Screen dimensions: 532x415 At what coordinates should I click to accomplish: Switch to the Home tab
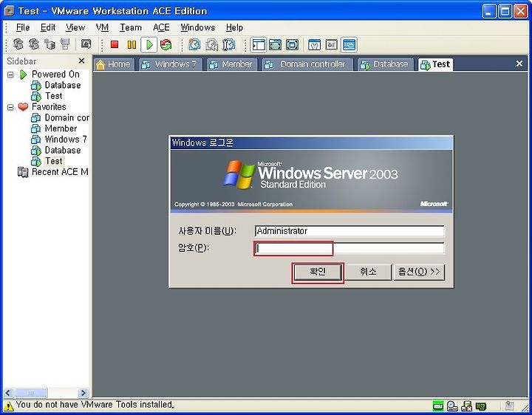click(115, 64)
